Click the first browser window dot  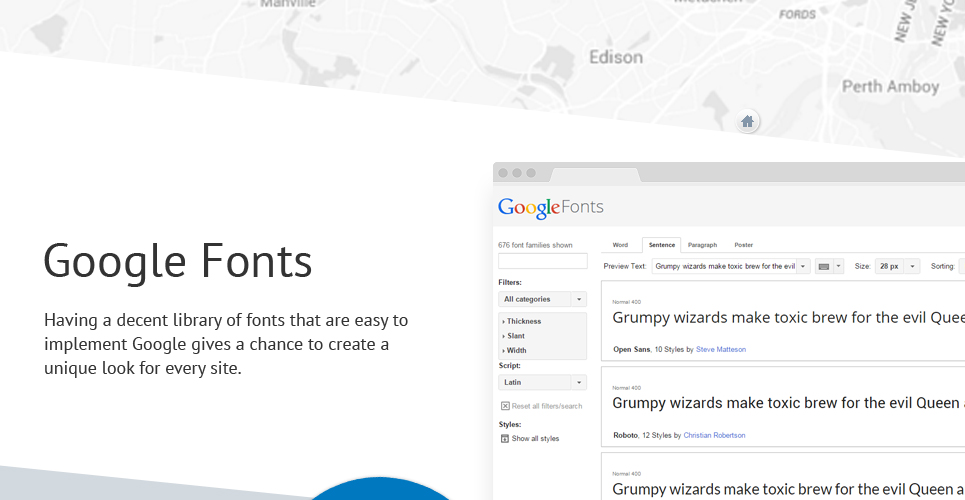(503, 173)
